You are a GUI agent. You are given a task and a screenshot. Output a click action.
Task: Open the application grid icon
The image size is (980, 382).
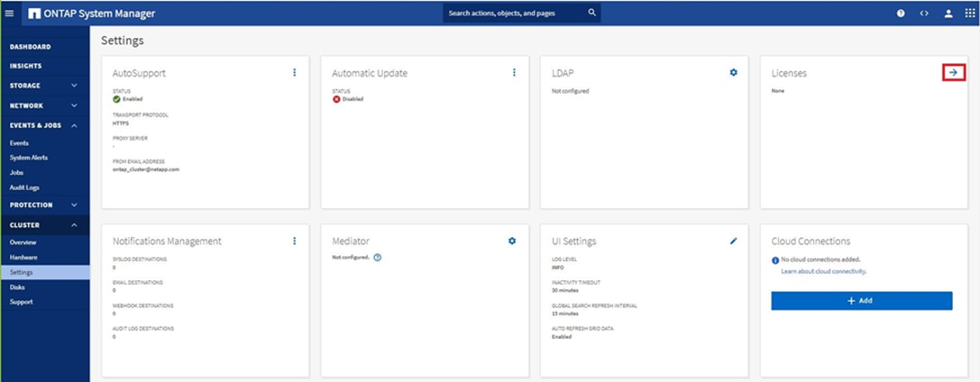click(x=969, y=14)
